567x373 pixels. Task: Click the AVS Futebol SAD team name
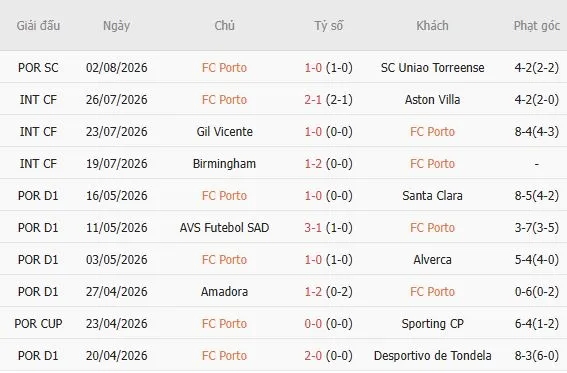224,227
